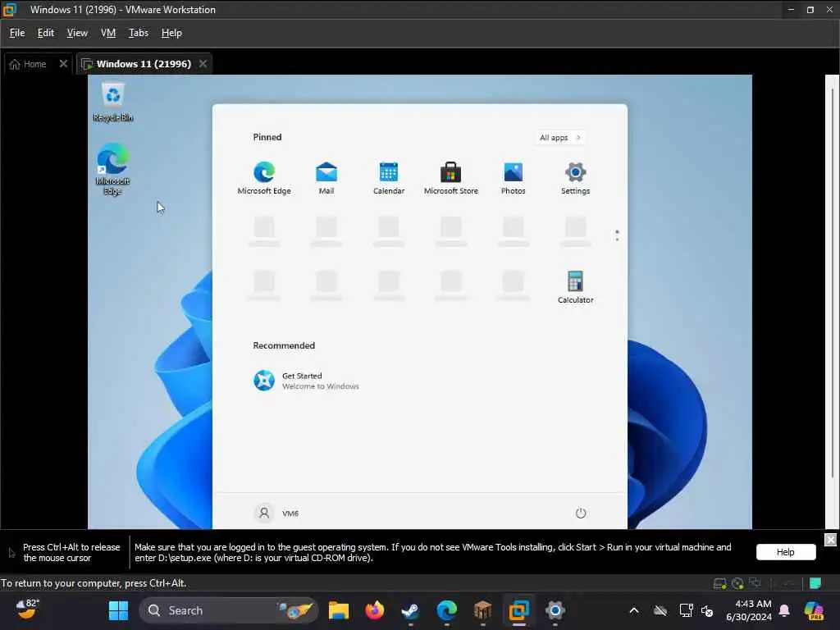Click the pinned apps page dots indicator
This screenshot has width=840, height=630.
(x=617, y=235)
